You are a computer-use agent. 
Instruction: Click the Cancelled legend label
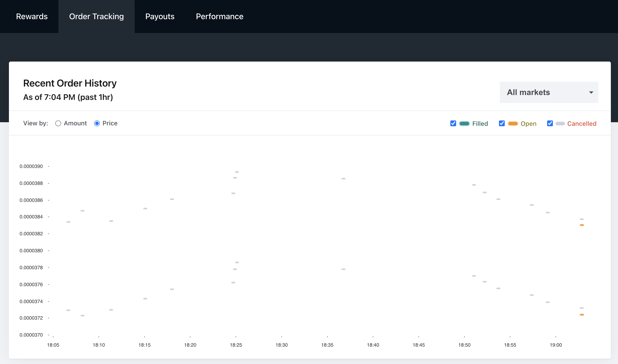(x=581, y=124)
